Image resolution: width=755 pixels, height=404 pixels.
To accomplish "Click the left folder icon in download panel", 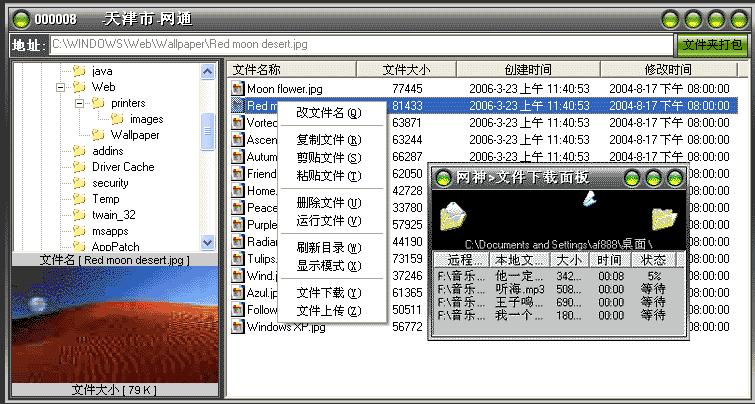I will (x=453, y=216).
